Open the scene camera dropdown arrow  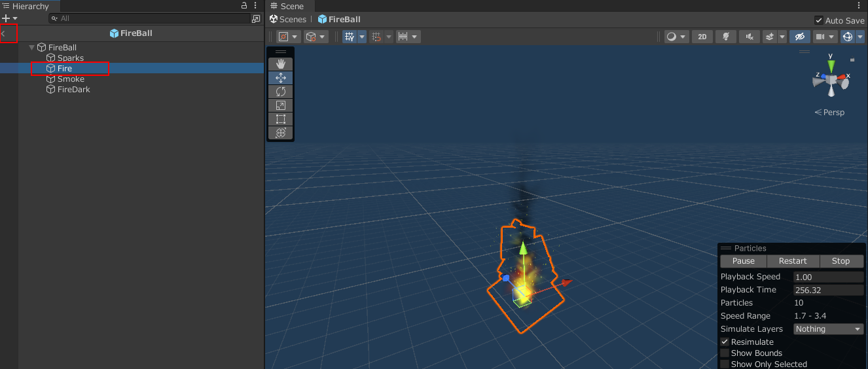832,37
